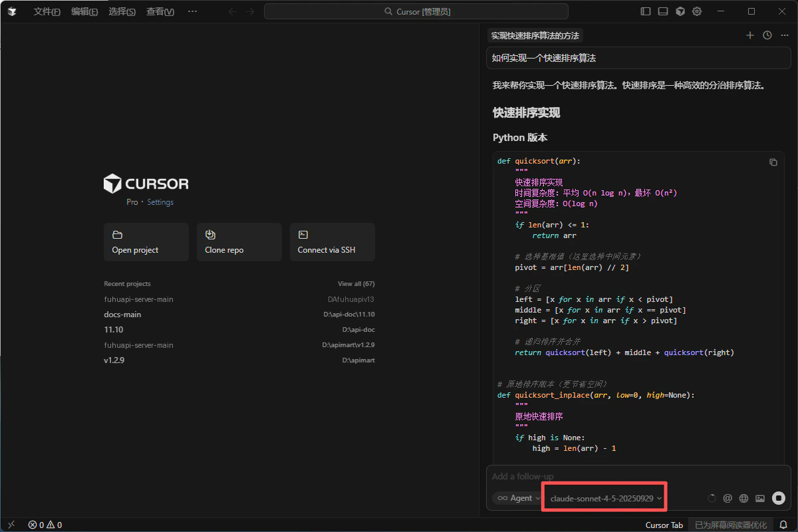The width and height of the screenshot is (798, 532).
Task: Select the 实现快速排序算法的方法 chat tab
Action: pyautogui.click(x=535, y=36)
